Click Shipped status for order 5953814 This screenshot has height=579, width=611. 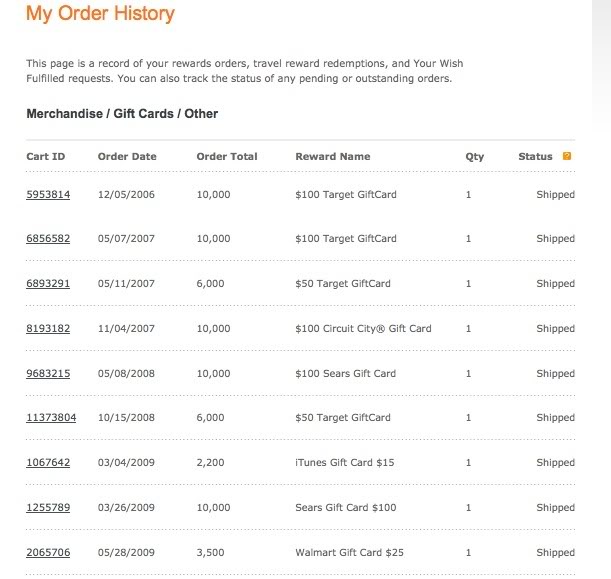point(555,194)
